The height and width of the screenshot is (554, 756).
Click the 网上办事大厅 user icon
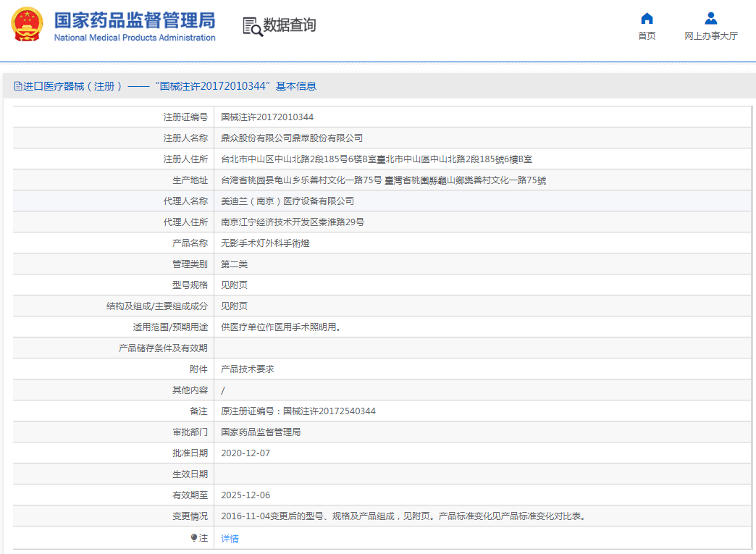tap(710, 18)
